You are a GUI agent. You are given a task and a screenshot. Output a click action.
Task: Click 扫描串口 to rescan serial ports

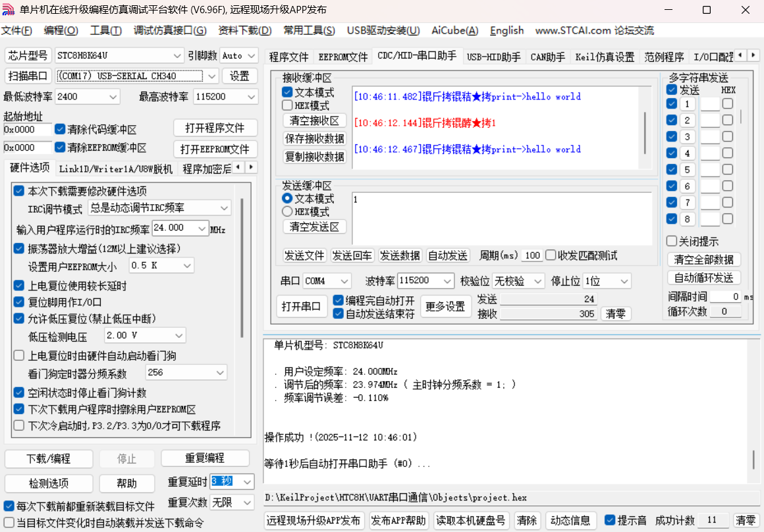(28, 76)
